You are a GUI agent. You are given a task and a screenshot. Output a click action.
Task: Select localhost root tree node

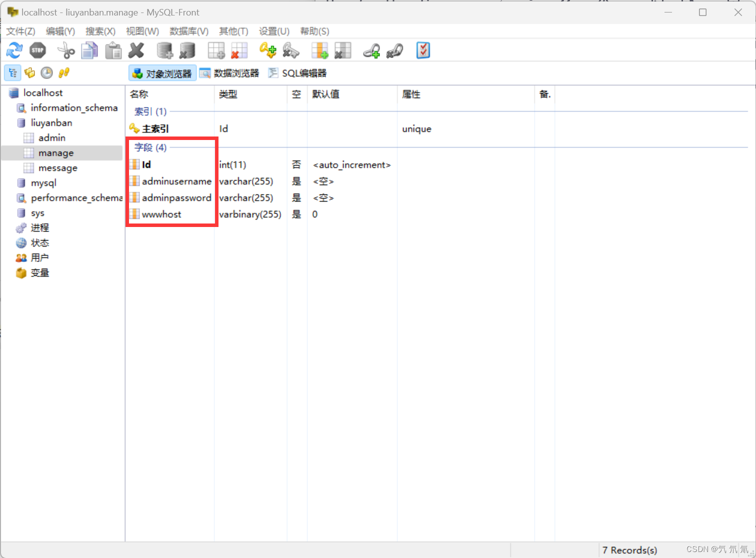(x=43, y=92)
